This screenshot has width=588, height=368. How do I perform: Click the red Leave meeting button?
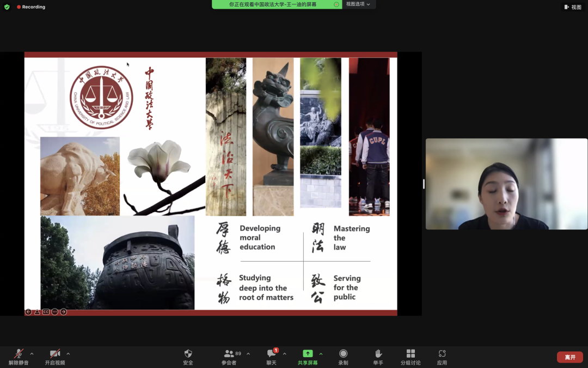(570, 357)
